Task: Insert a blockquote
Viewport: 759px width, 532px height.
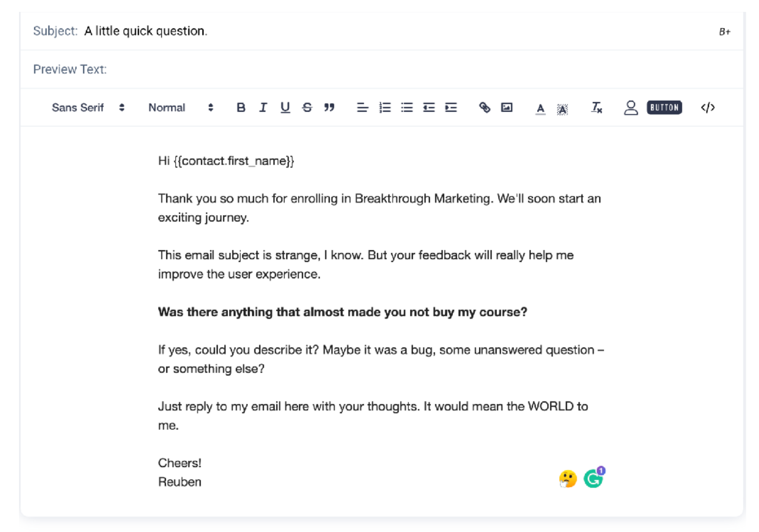Action: (329, 108)
